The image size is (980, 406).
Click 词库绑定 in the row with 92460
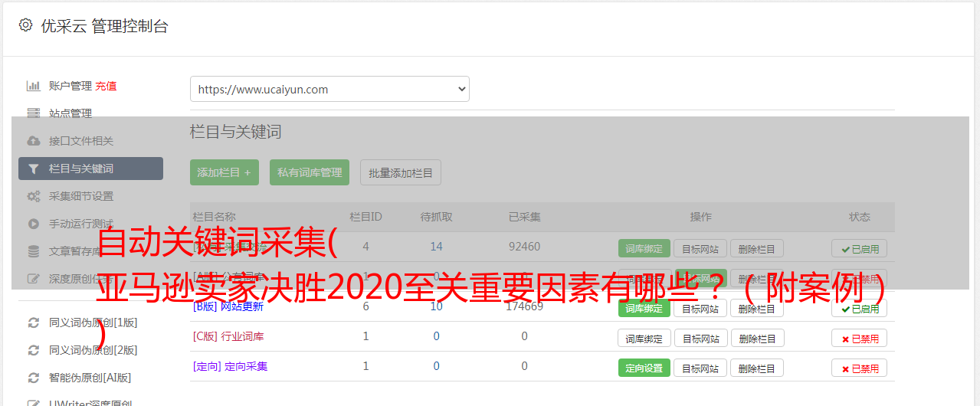[644, 248]
